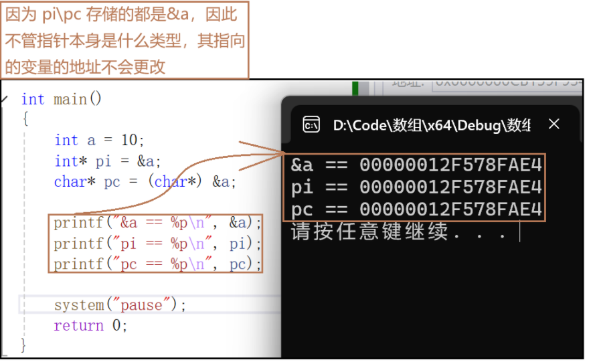Click the system("pause") line
The height and width of the screenshot is (364, 589).
120,305
